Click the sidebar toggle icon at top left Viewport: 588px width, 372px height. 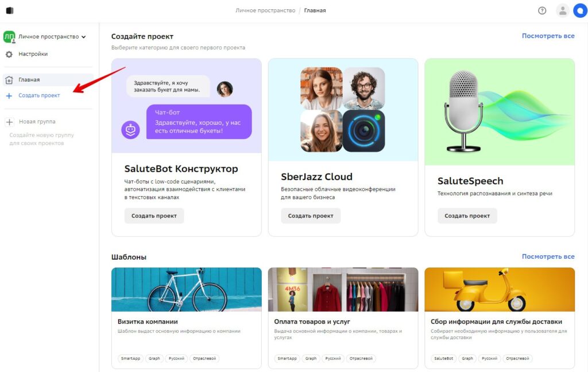[10, 10]
